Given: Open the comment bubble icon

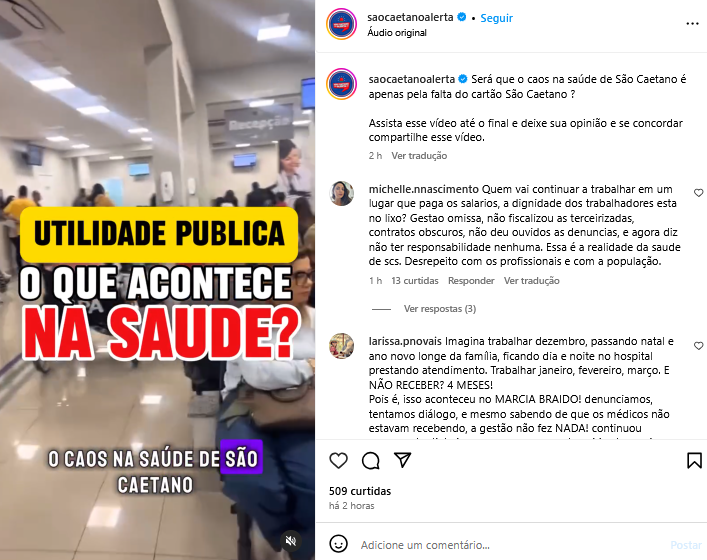Looking at the screenshot, I should tap(371, 460).
